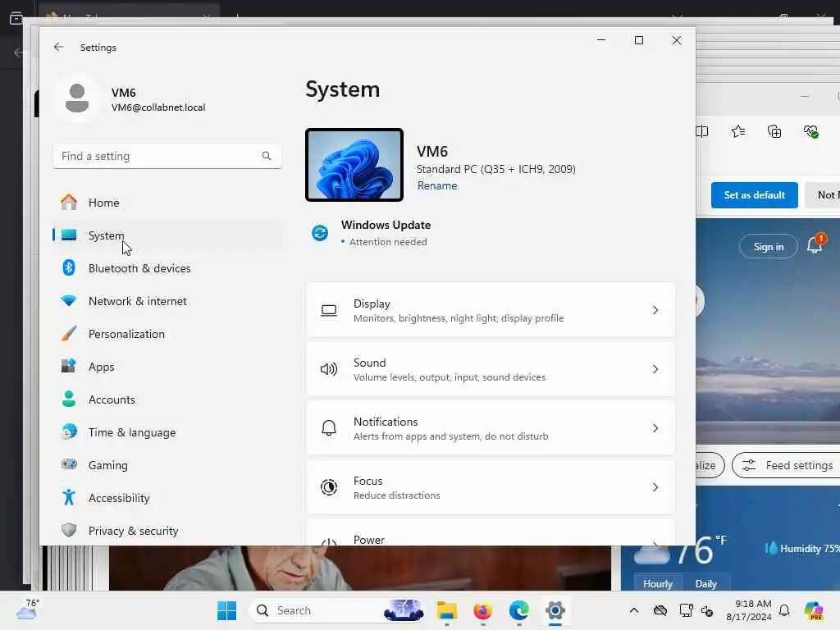840x630 pixels.
Task: Open notification bell in Edge page
Action: click(815, 245)
